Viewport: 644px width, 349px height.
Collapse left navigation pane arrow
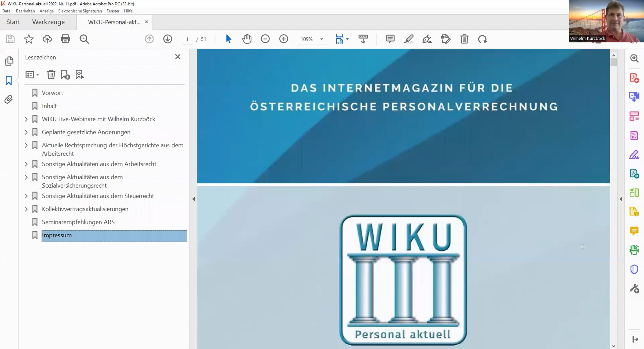(193, 199)
